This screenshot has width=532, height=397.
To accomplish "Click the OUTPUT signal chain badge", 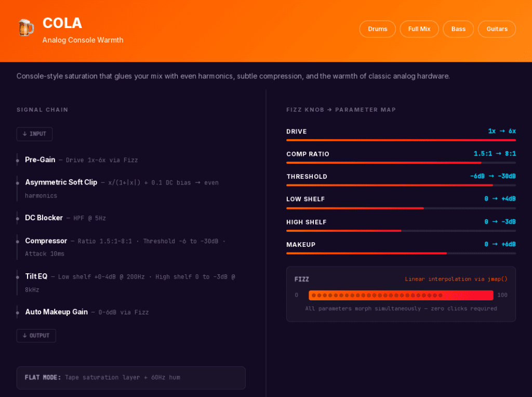I will pos(36,336).
